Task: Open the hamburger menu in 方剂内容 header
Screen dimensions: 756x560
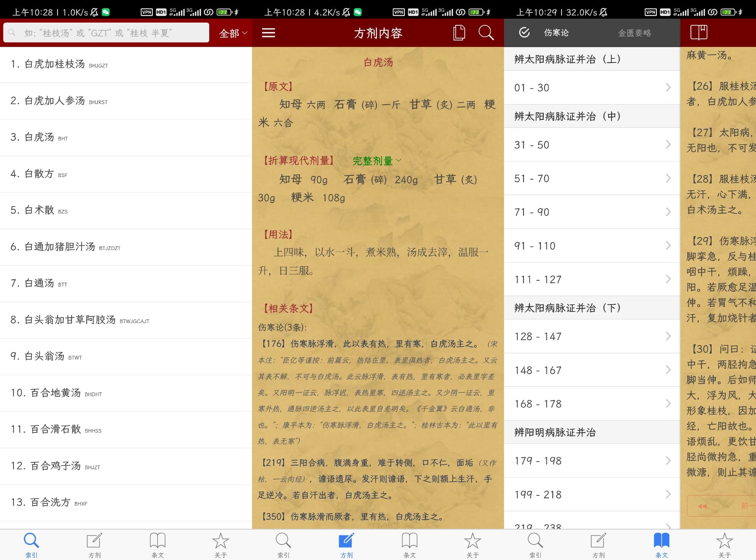Action: 268,33
